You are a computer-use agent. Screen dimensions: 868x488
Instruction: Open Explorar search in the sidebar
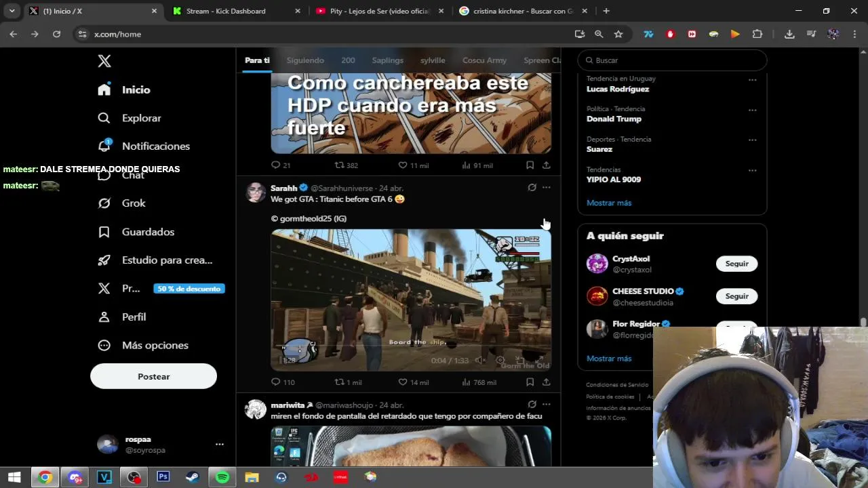130,118
